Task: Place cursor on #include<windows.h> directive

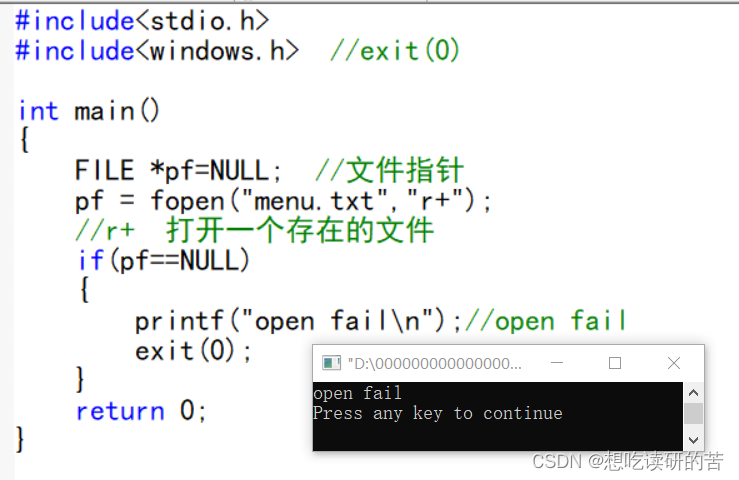Action: pos(157,51)
